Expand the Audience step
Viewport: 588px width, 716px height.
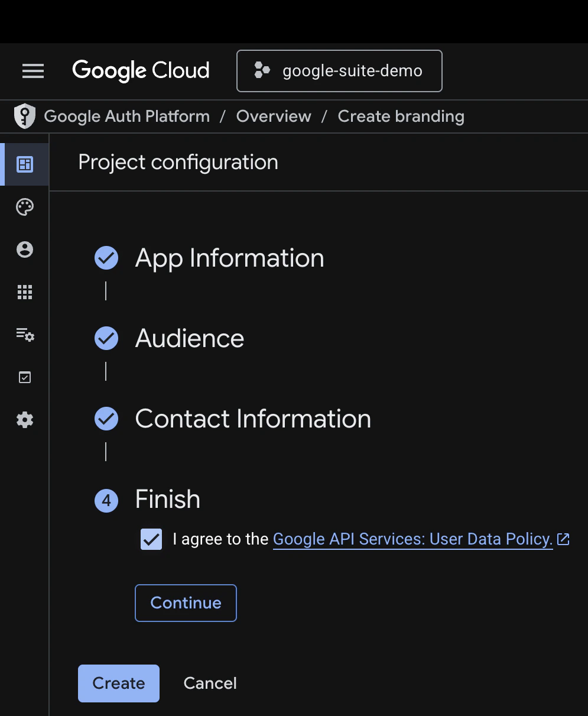[x=190, y=338]
